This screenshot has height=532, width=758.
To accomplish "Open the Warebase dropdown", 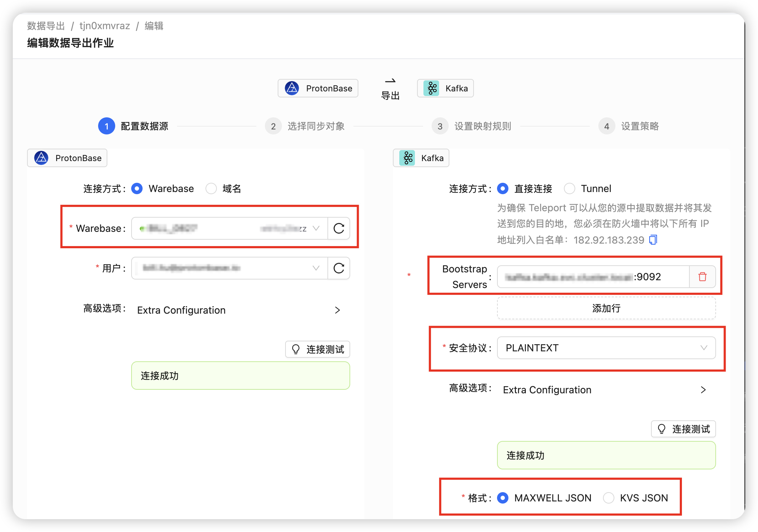I will tap(230, 228).
